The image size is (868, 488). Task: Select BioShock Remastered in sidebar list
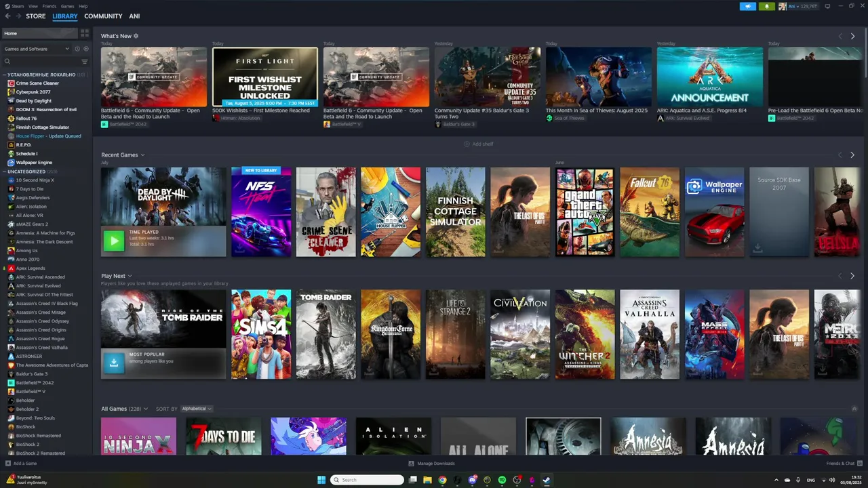tap(39, 436)
